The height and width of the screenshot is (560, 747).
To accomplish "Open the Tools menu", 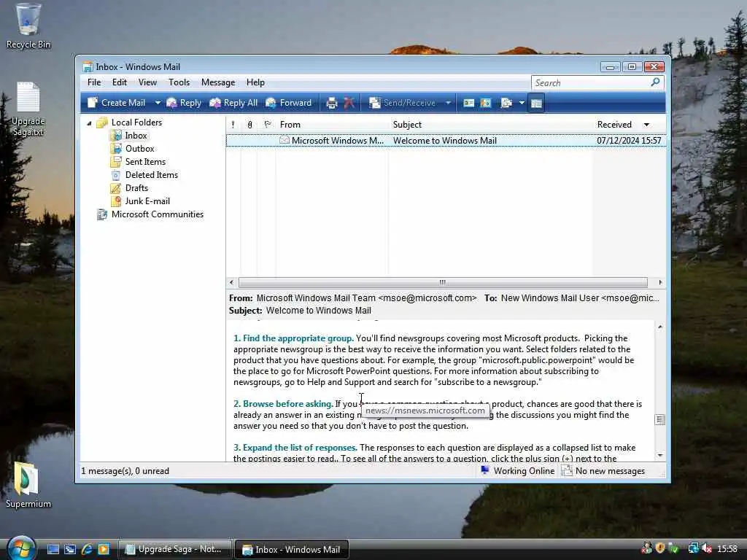I will pyautogui.click(x=179, y=82).
